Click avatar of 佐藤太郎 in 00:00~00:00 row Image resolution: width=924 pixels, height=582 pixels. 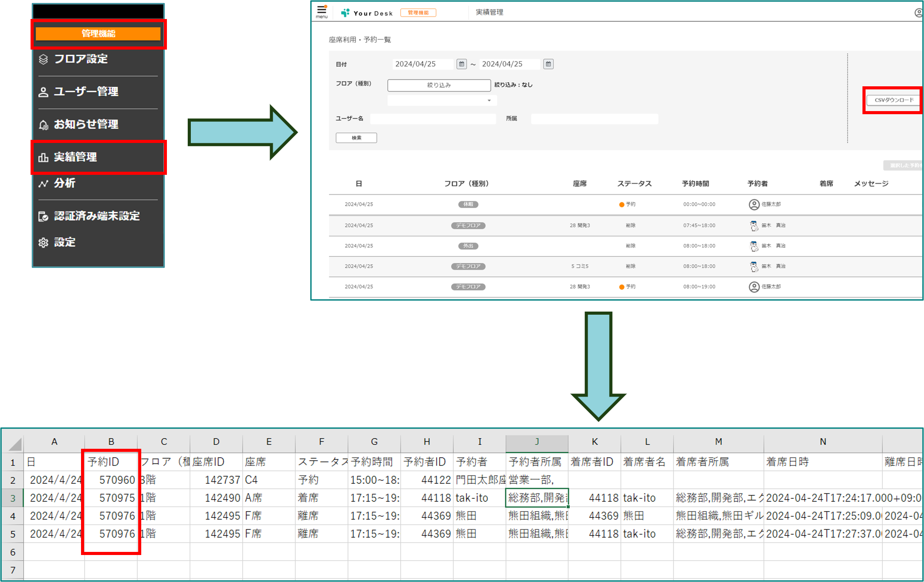(x=754, y=204)
